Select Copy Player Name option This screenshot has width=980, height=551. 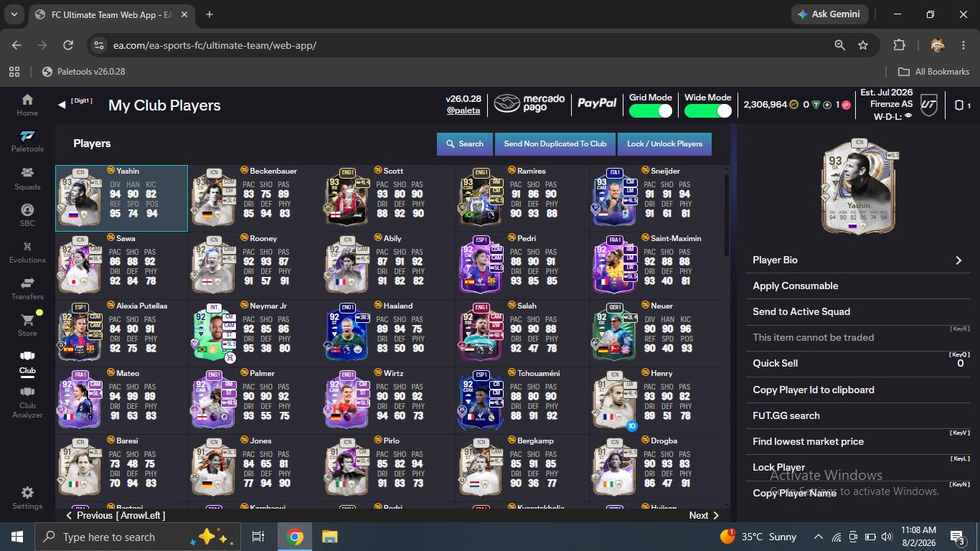click(x=858, y=493)
